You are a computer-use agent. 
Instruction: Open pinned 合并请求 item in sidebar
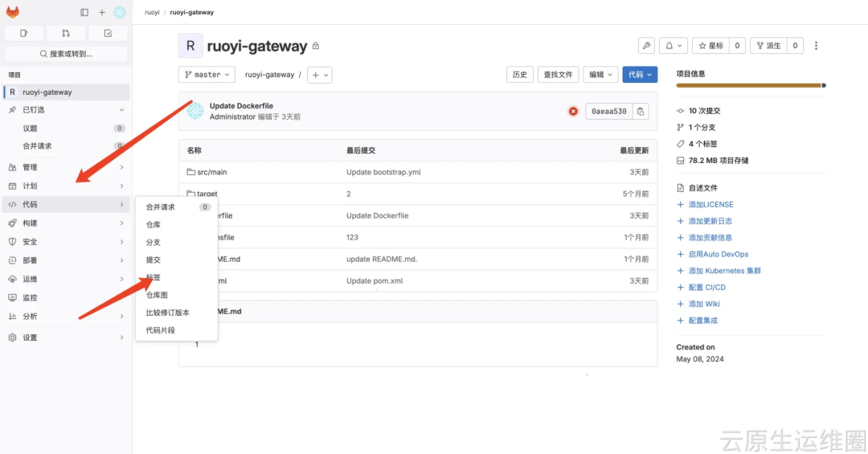coord(67,145)
